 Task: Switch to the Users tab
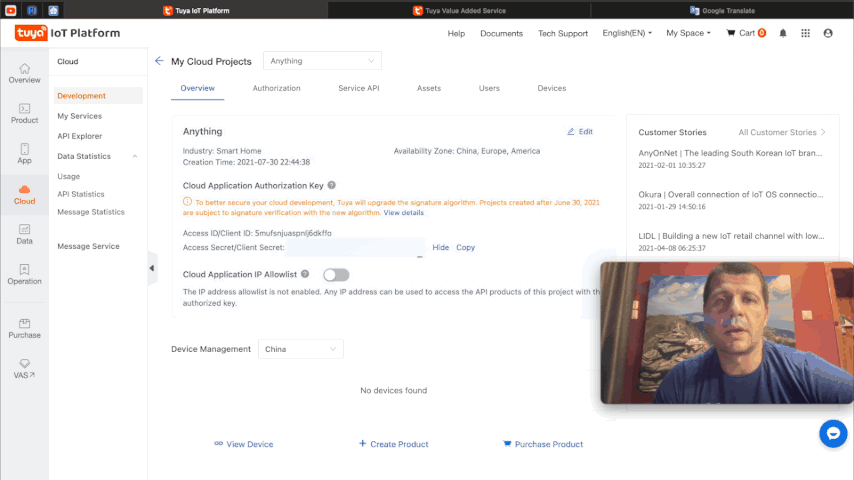tap(489, 88)
